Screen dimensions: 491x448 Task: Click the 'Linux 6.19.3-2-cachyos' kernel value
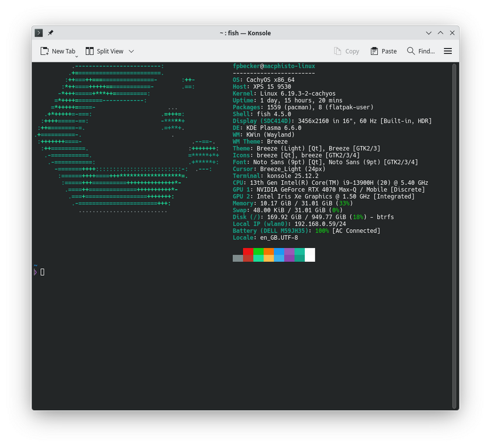click(x=298, y=93)
